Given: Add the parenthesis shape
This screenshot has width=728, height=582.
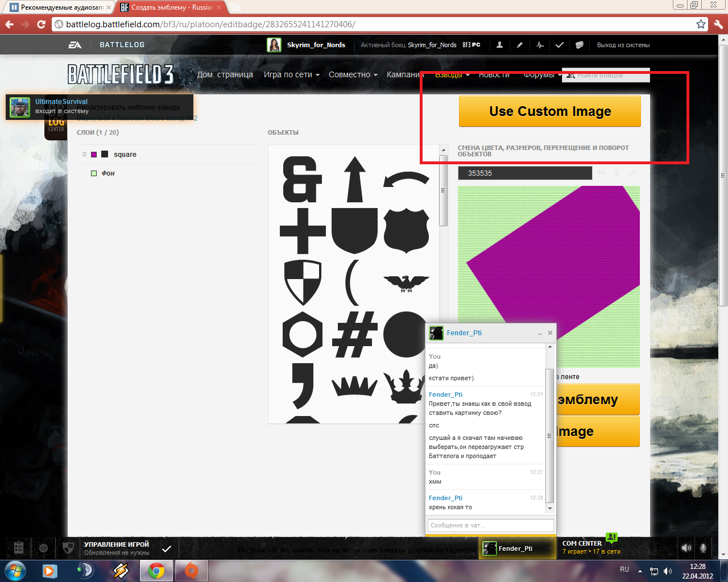Looking at the screenshot, I should (353, 282).
